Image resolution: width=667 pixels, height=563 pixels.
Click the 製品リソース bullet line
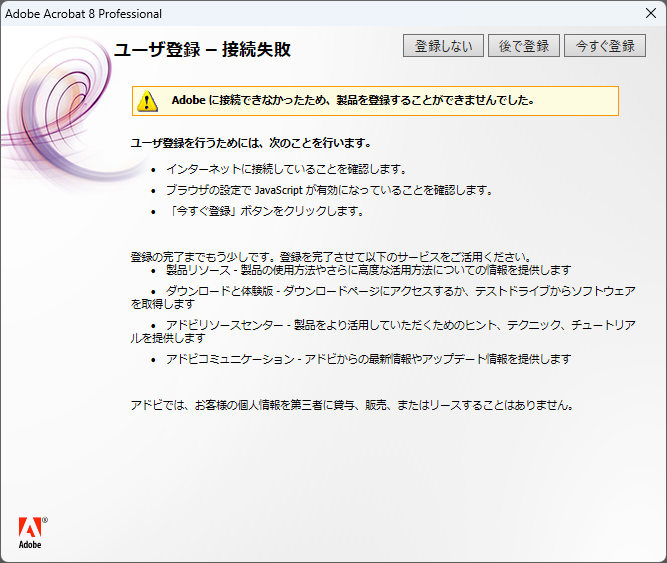368,270
